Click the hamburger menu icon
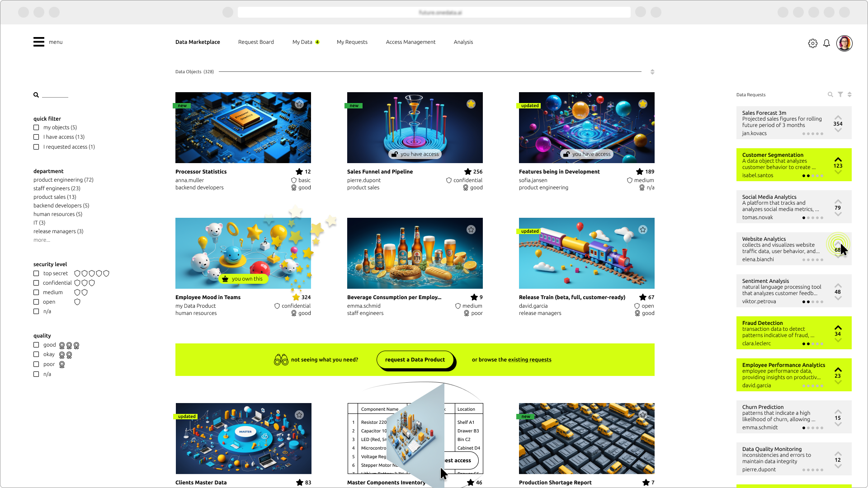The image size is (868, 488). pyautogui.click(x=39, y=42)
